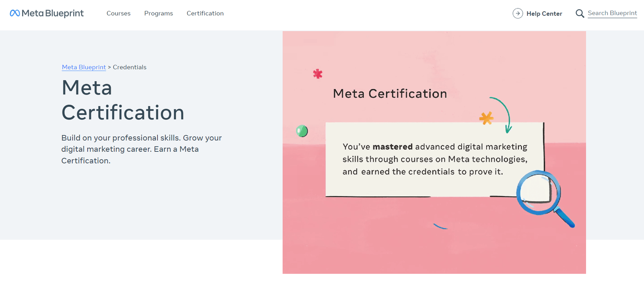Viewport: 644px width, 295px height.
Task: Click the circled arrow icon beside Help Center
Action: (518, 13)
